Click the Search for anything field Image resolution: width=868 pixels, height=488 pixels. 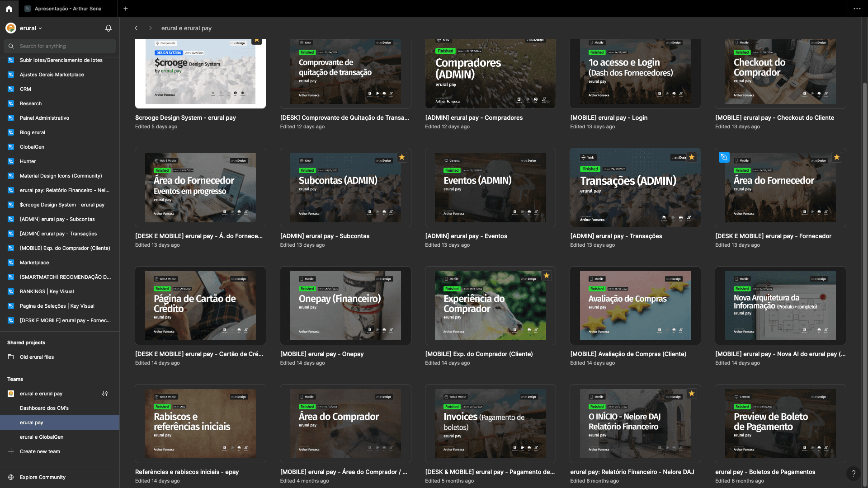coord(63,46)
